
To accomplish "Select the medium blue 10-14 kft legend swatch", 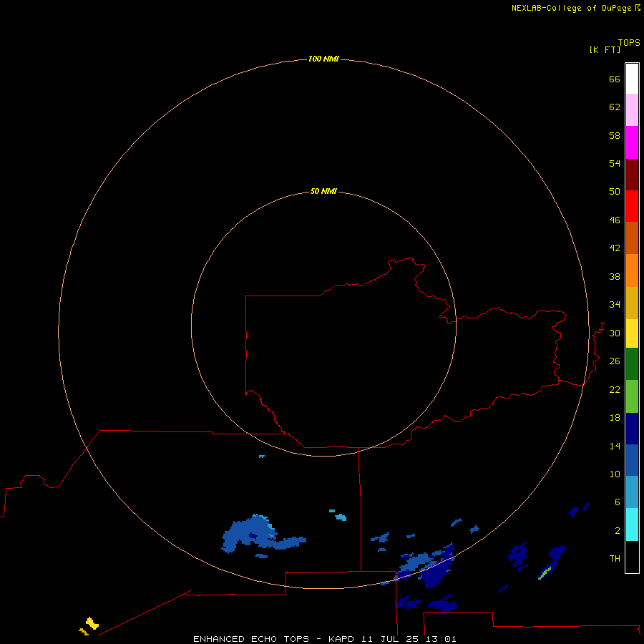I will (x=632, y=460).
